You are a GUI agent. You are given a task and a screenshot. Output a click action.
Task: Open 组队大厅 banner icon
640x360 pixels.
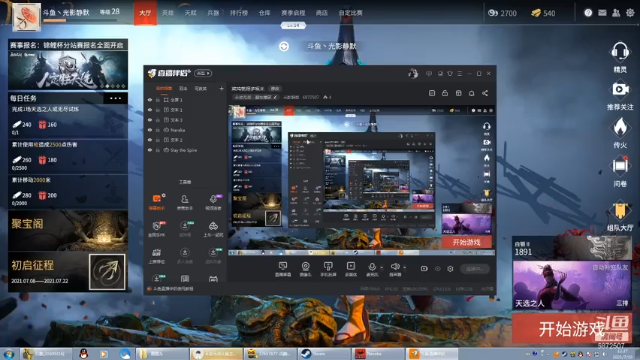point(620,211)
